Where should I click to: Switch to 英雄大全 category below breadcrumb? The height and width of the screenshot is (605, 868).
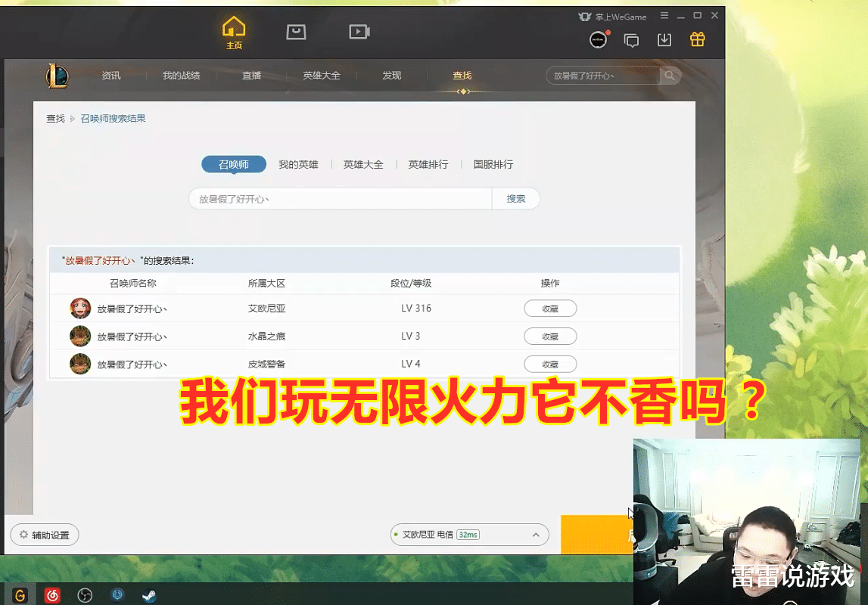[x=363, y=164]
